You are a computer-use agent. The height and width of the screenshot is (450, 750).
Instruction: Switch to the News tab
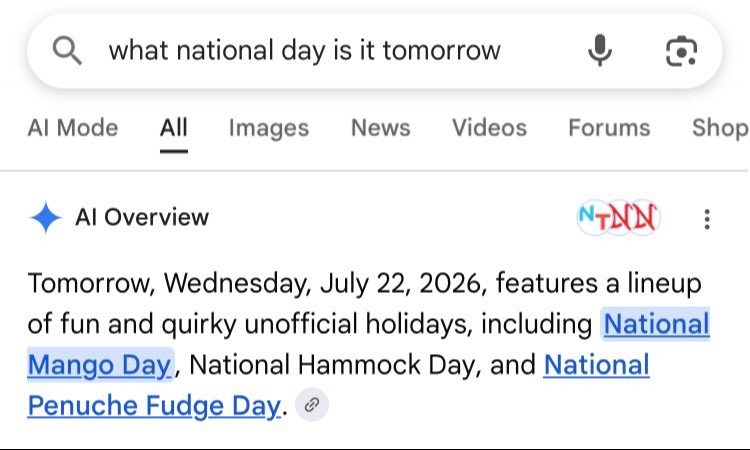(x=381, y=128)
